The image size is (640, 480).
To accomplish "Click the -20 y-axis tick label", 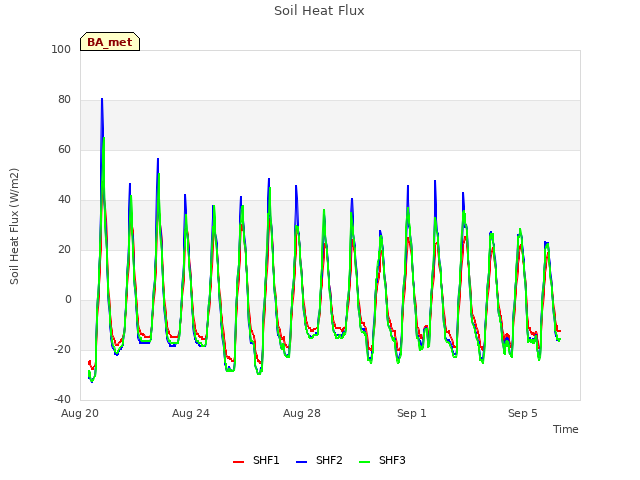I will (x=62, y=349).
